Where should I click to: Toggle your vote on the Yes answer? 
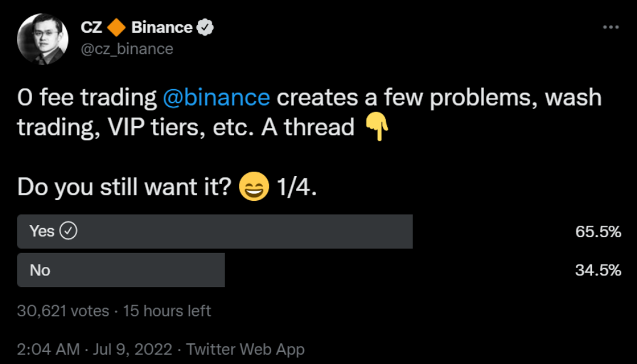coord(212,231)
